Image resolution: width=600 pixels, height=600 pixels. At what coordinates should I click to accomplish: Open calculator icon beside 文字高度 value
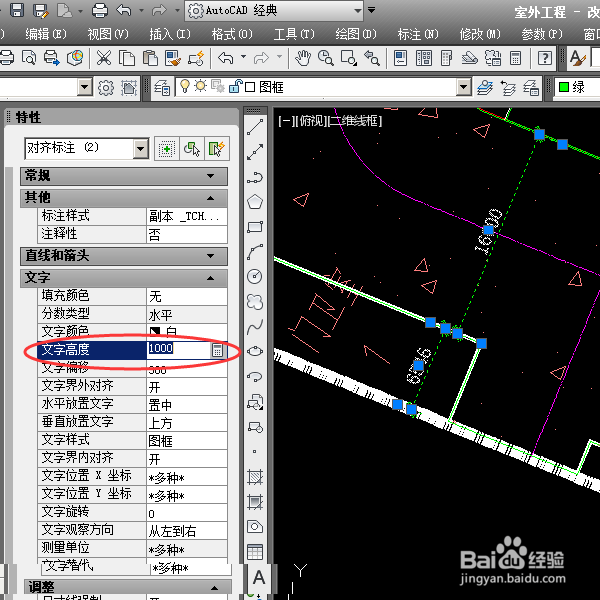click(x=217, y=349)
